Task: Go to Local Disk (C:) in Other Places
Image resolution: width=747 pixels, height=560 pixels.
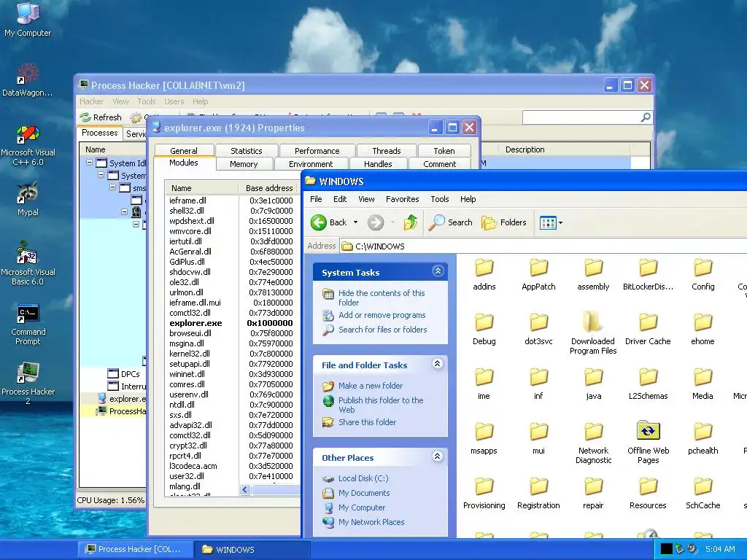Action: pyautogui.click(x=363, y=478)
